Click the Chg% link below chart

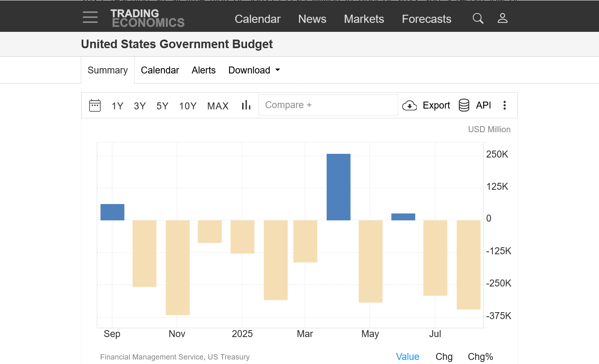click(x=480, y=357)
